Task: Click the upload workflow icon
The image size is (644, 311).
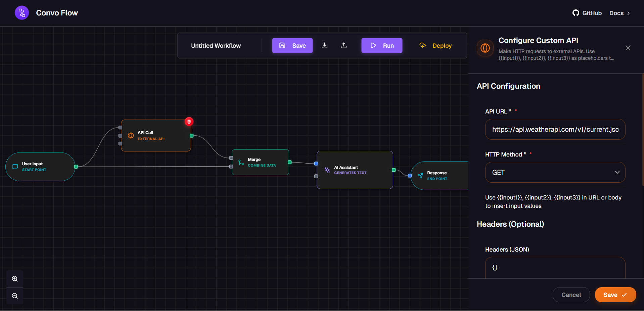Action: pyautogui.click(x=343, y=45)
